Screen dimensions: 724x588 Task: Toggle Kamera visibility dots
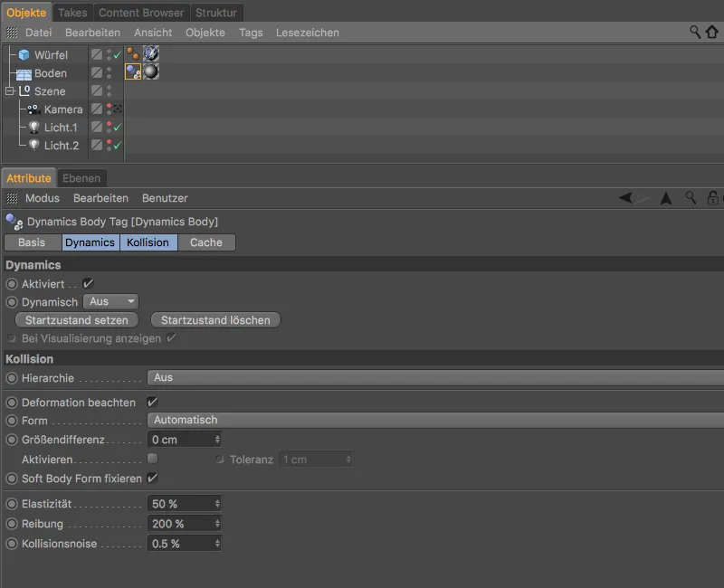(x=109, y=109)
